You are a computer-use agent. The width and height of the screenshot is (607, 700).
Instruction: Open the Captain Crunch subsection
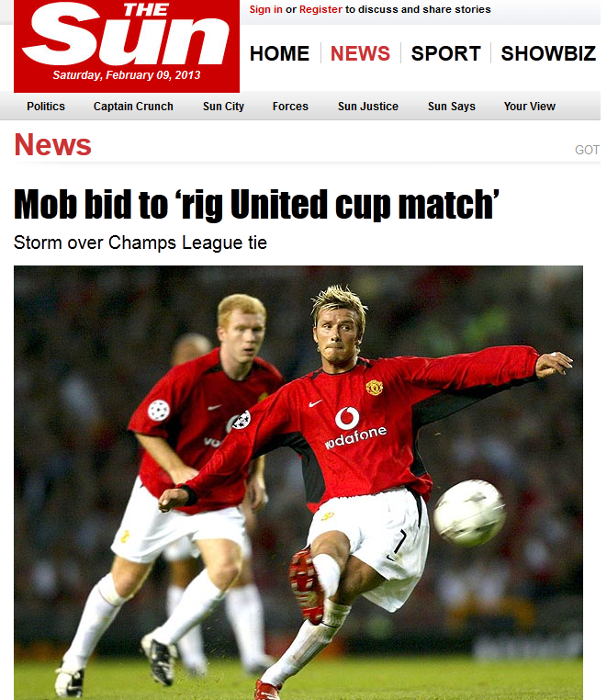coord(133,107)
